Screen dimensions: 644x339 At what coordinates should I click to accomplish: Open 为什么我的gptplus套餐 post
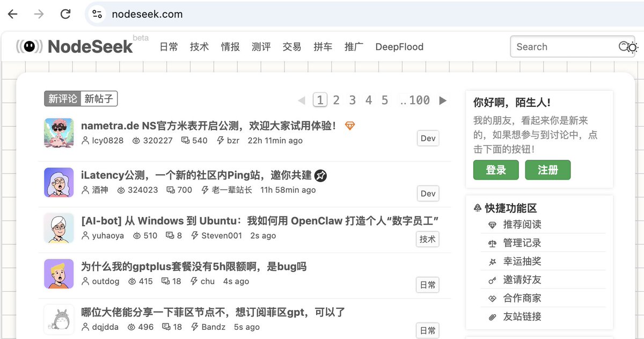pyautogui.click(x=194, y=266)
